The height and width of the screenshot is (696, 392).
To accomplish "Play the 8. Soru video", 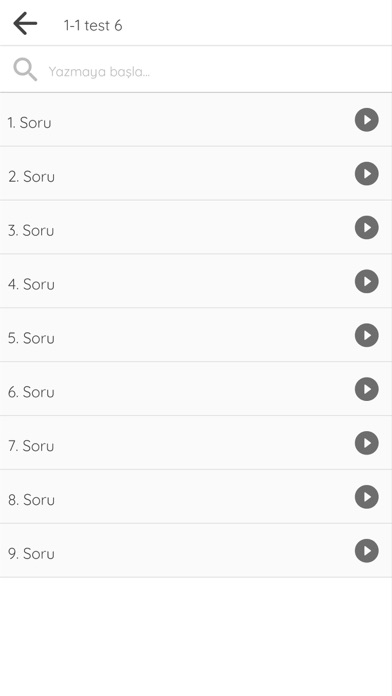I will 366,497.
